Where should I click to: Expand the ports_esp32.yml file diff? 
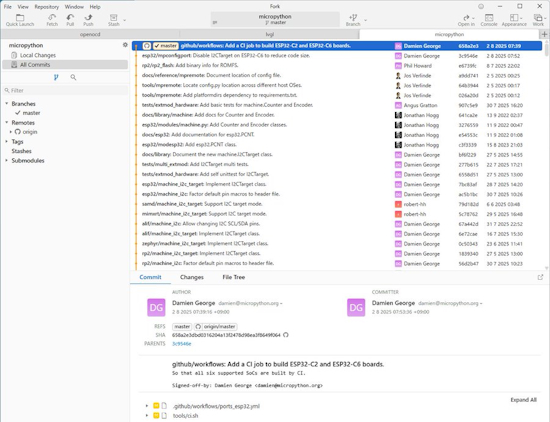147,406
